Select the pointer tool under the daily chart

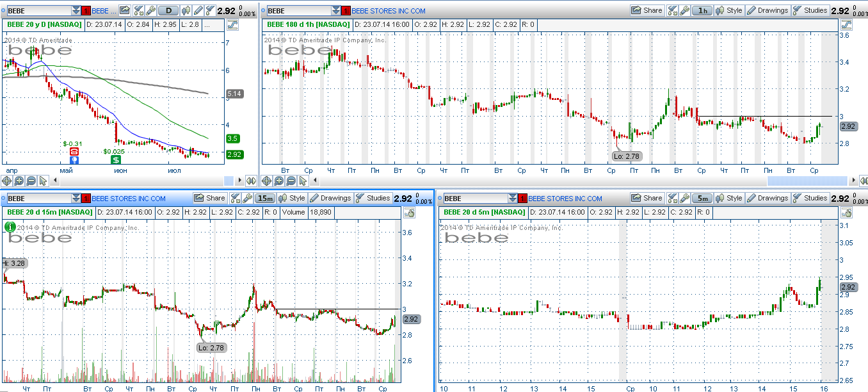pos(43,181)
